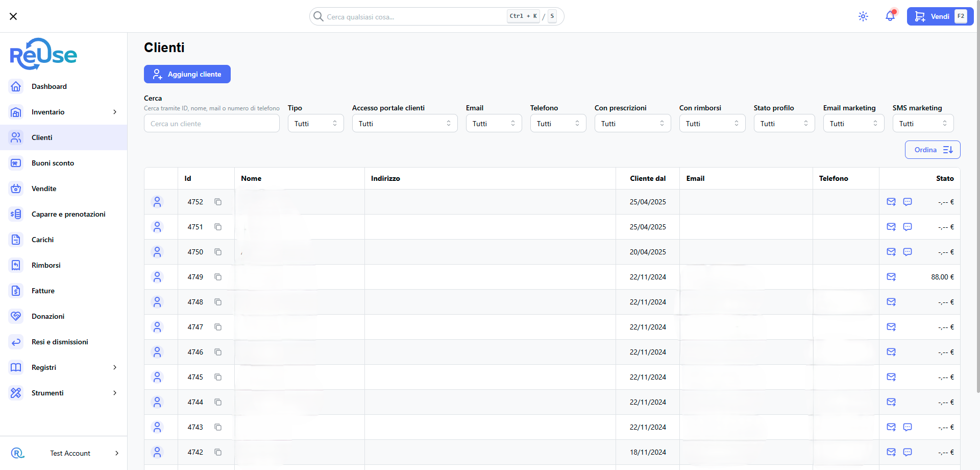Toggle the light/dark theme sun icon
This screenshot has width=980, height=470.
point(863,16)
